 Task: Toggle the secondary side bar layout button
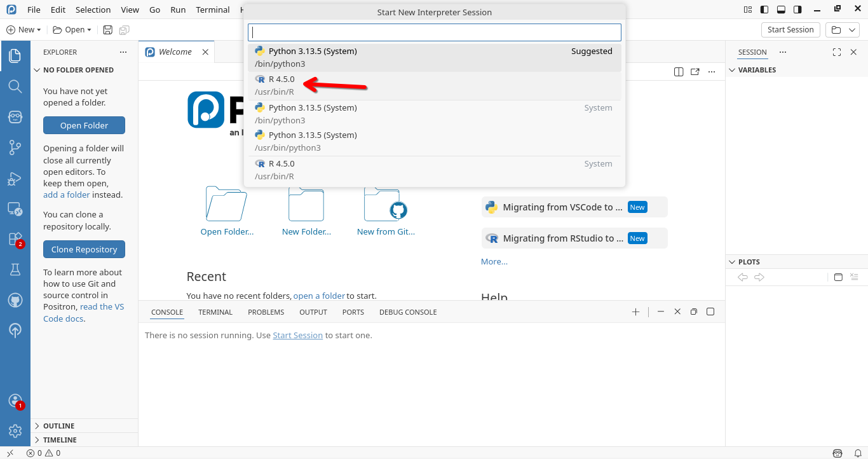(x=797, y=10)
